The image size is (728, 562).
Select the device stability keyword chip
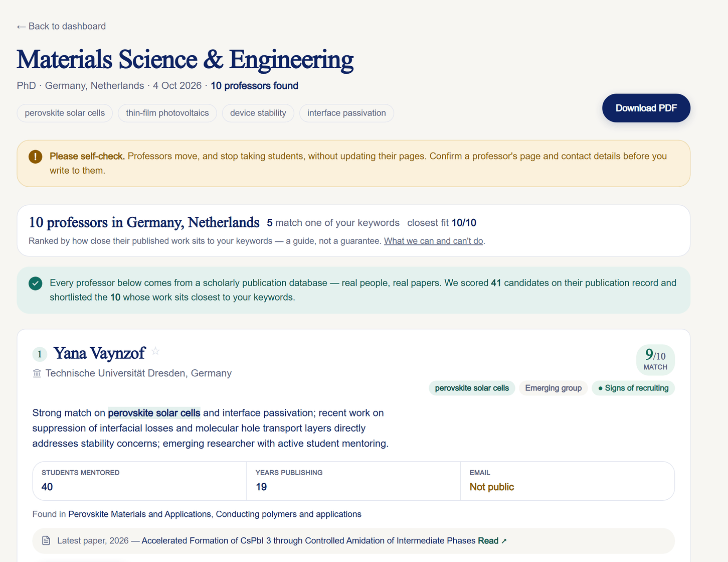pos(258,113)
